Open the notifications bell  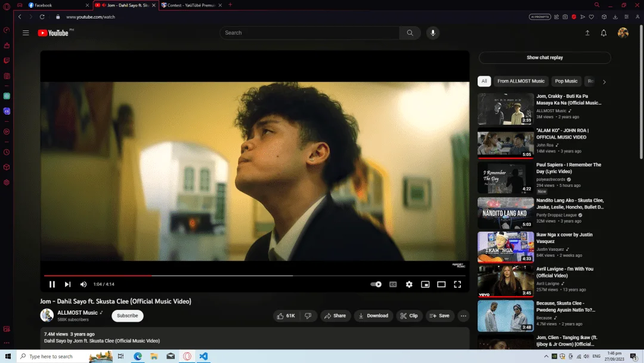pos(603,33)
